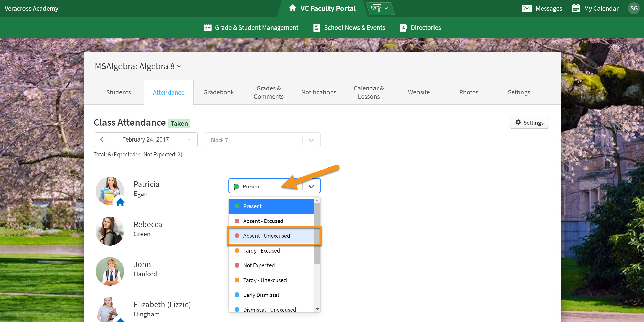Viewport: 644px width, 322px height.
Task: Click the blue house icon on Patricia's photo
Action: pyautogui.click(x=120, y=202)
